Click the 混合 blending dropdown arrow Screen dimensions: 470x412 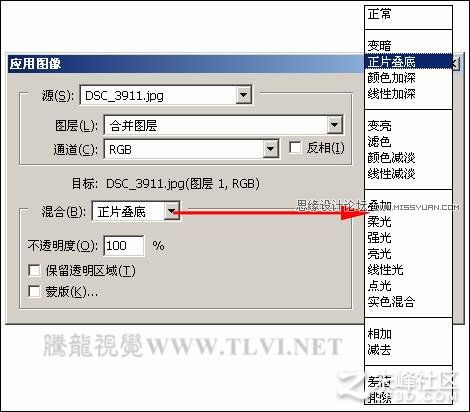172,211
